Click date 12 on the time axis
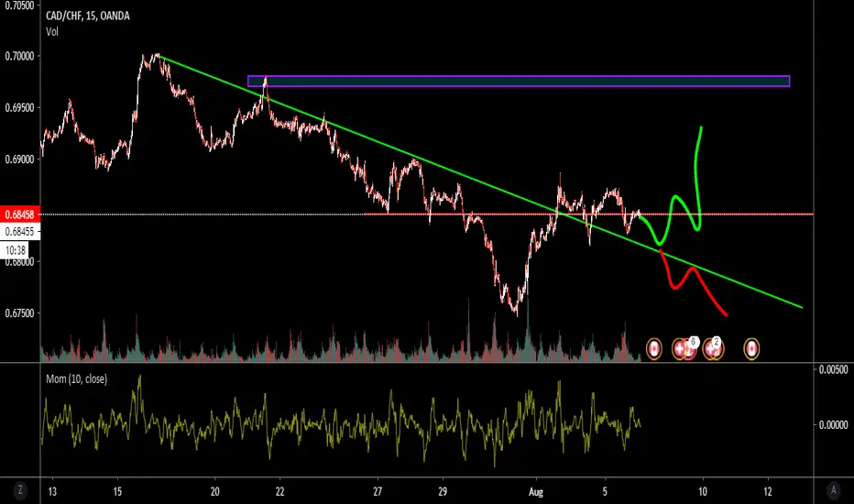This screenshot has height=504, width=854. click(x=767, y=491)
